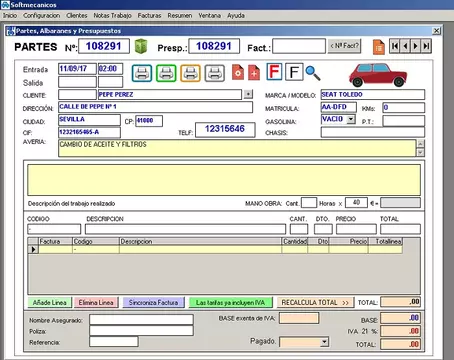
Task: Click the TELF field showing 12315646
Action: click(x=225, y=130)
